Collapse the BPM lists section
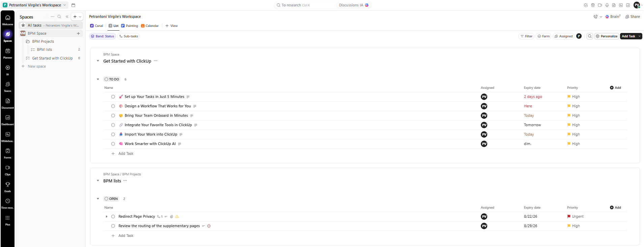 click(x=98, y=181)
